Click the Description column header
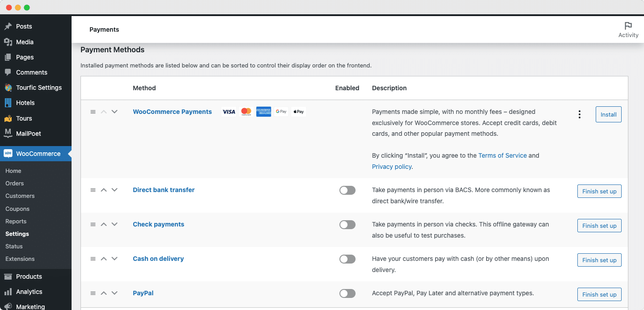Image resolution: width=644 pixels, height=310 pixels. pos(390,88)
